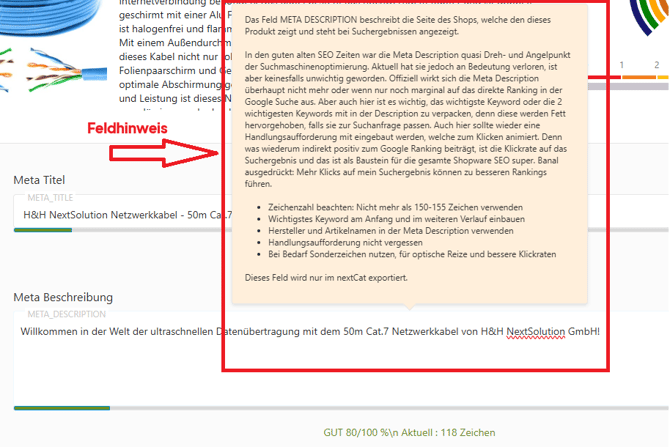The image size is (670, 447).
Task: Click the META_TITLE field caption
Action: point(50,198)
